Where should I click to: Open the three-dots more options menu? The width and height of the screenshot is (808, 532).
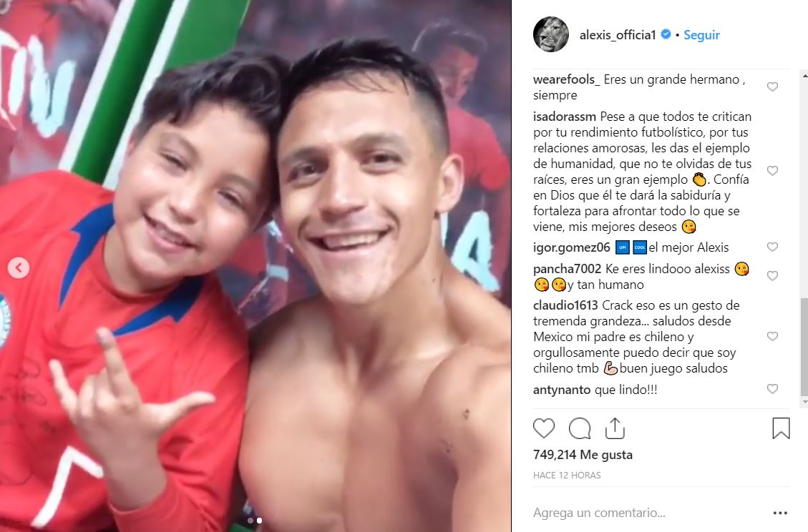point(780,513)
